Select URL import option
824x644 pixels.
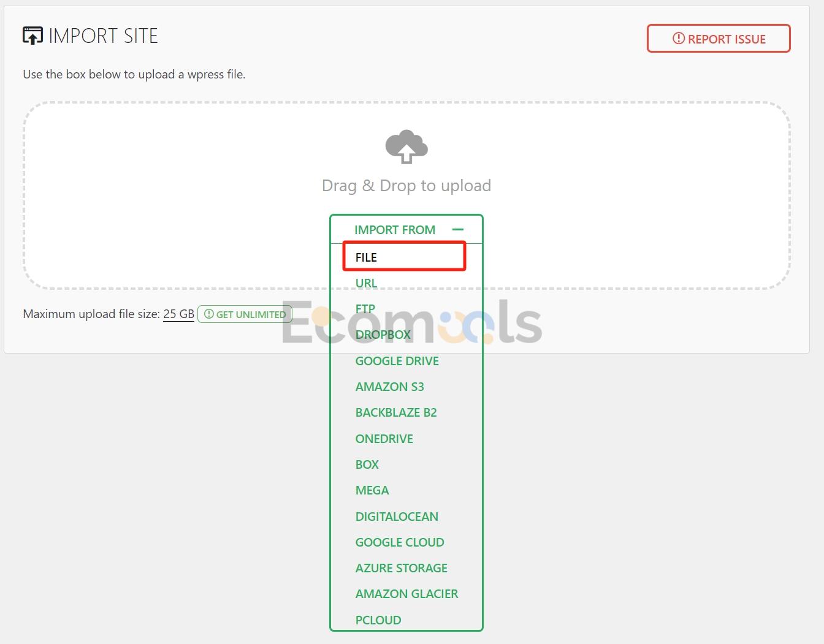[x=366, y=283]
